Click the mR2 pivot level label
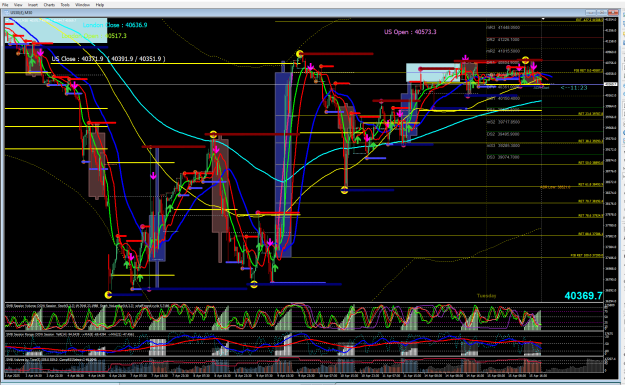This screenshot has height=385, width=625. pos(503,51)
